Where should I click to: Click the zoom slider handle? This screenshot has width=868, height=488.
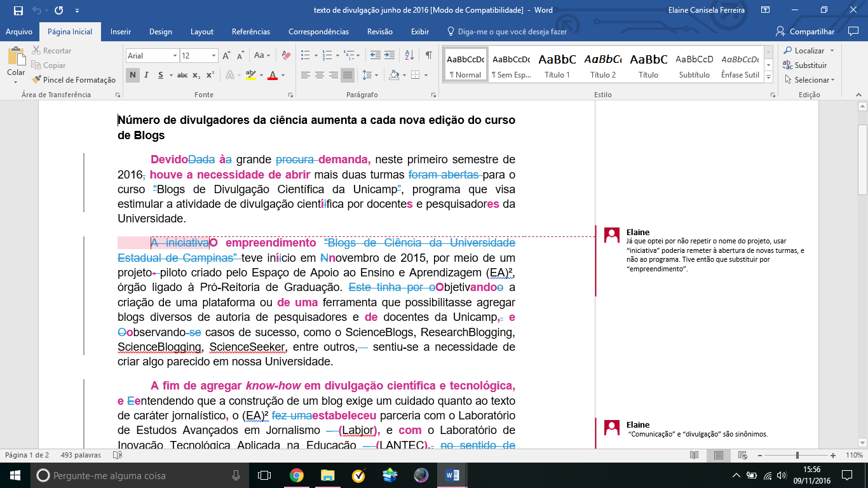(x=797, y=455)
